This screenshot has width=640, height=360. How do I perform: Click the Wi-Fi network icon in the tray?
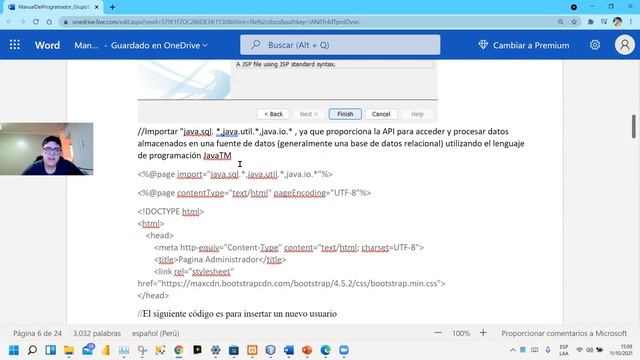579,350
